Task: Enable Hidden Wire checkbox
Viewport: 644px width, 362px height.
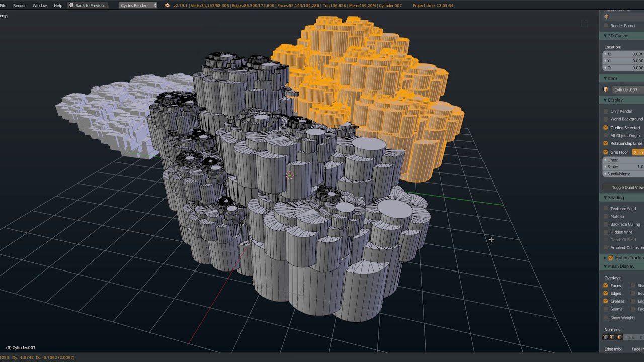Action: point(606,232)
